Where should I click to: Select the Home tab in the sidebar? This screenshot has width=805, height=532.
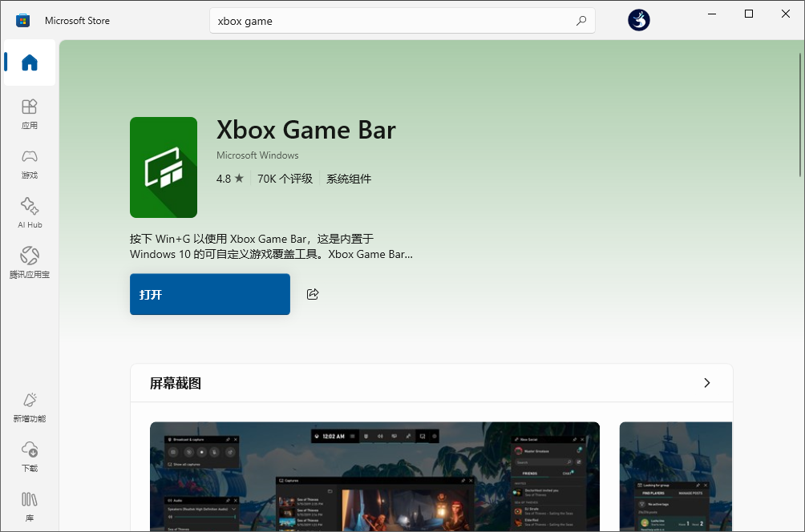coord(29,62)
